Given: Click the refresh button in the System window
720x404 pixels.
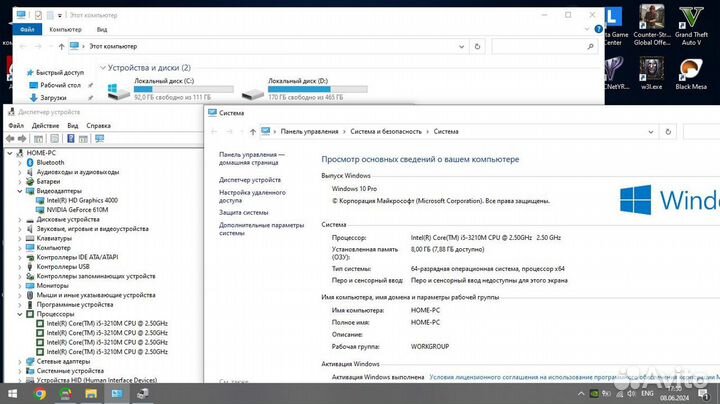Looking at the screenshot, I should (668, 132).
